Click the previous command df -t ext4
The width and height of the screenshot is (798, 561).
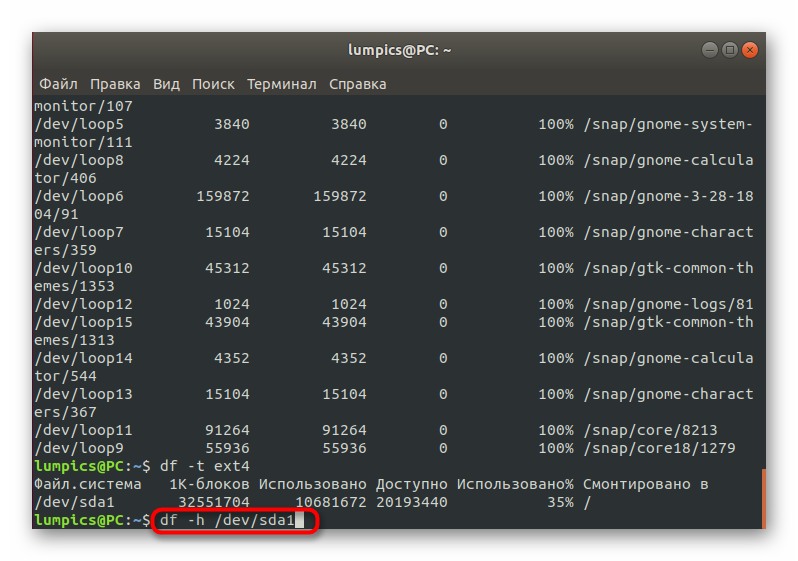click(x=205, y=466)
